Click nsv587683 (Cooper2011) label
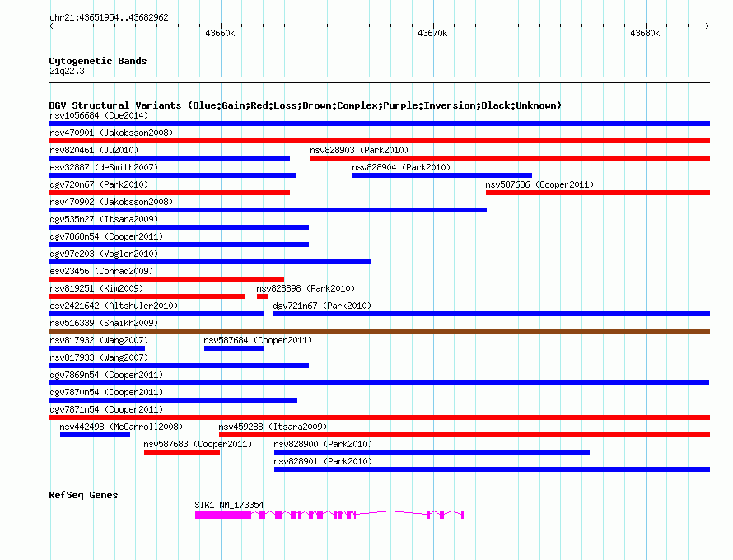The height and width of the screenshot is (560, 733). 198,444
